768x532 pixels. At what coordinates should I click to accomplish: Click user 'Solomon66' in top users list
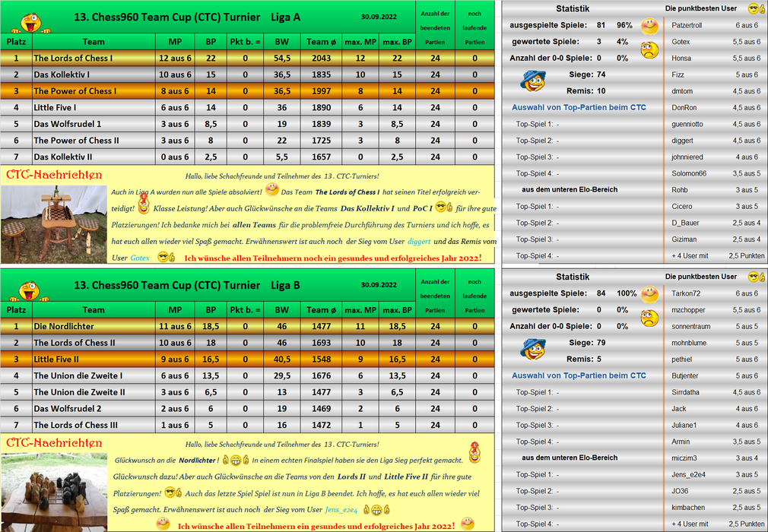point(689,174)
